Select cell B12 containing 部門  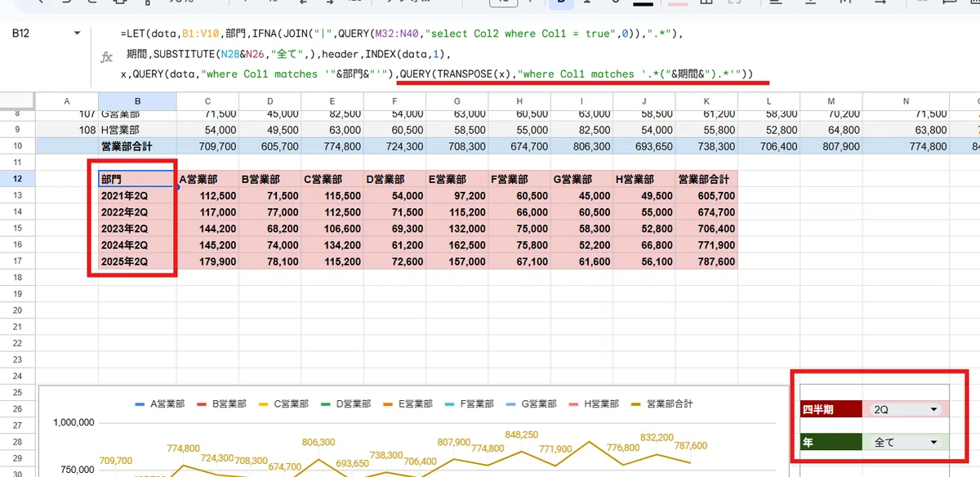point(137,179)
